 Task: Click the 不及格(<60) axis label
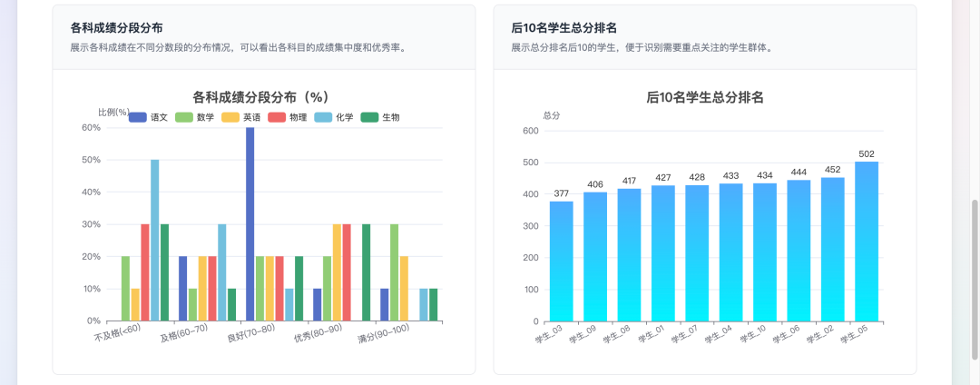[117, 333]
